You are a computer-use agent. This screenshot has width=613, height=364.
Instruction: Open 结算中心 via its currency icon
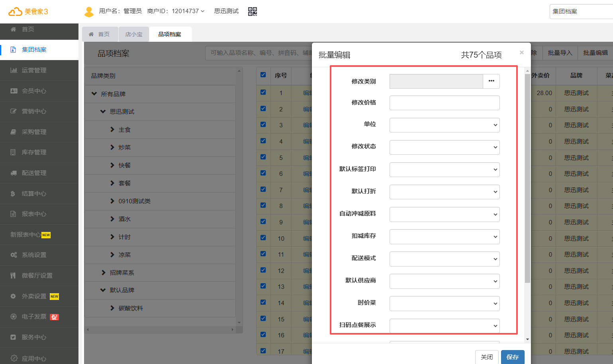(13, 194)
